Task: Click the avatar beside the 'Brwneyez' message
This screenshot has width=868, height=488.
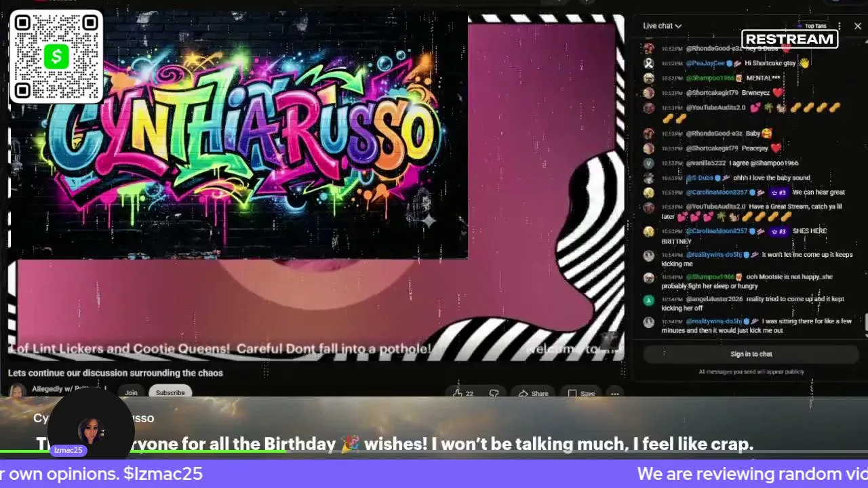Action: pyautogui.click(x=649, y=93)
